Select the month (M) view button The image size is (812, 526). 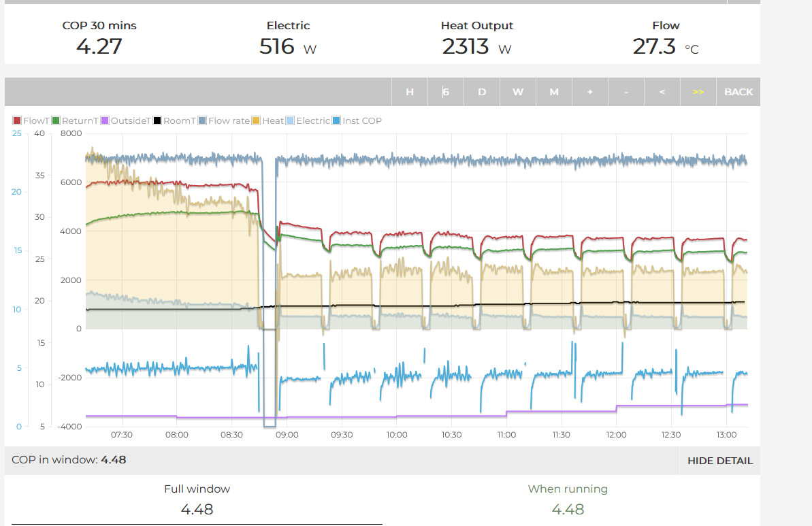pos(554,92)
